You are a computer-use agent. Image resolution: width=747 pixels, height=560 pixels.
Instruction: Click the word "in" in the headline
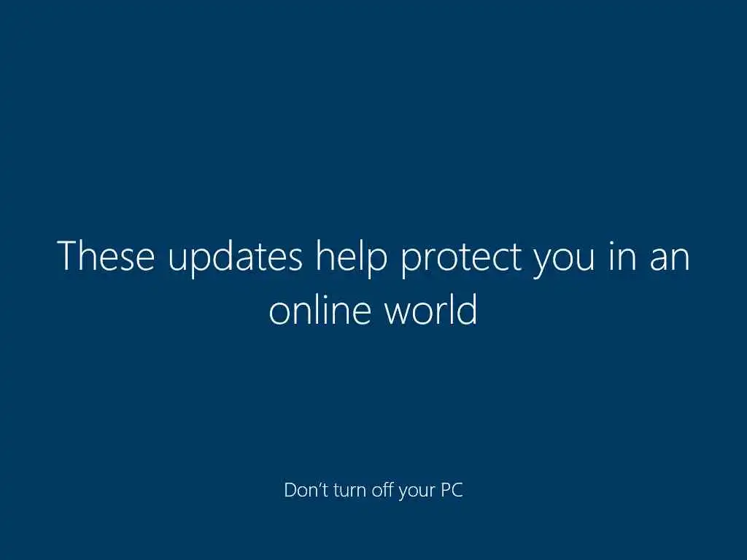[x=623, y=257]
